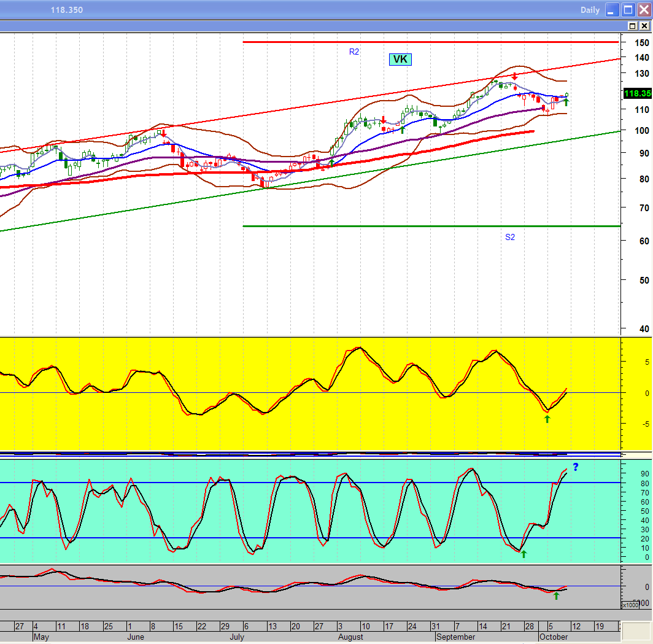Image resolution: width=653 pixels, height=644 pixels.
Task: Select the red R2 horizontal line
Action: (431, 42)
